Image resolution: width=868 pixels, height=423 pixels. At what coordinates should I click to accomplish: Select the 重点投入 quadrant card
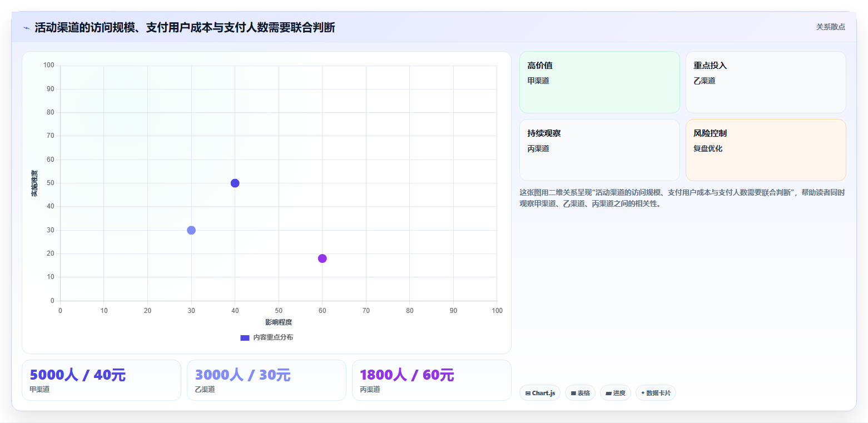[766, 82]
